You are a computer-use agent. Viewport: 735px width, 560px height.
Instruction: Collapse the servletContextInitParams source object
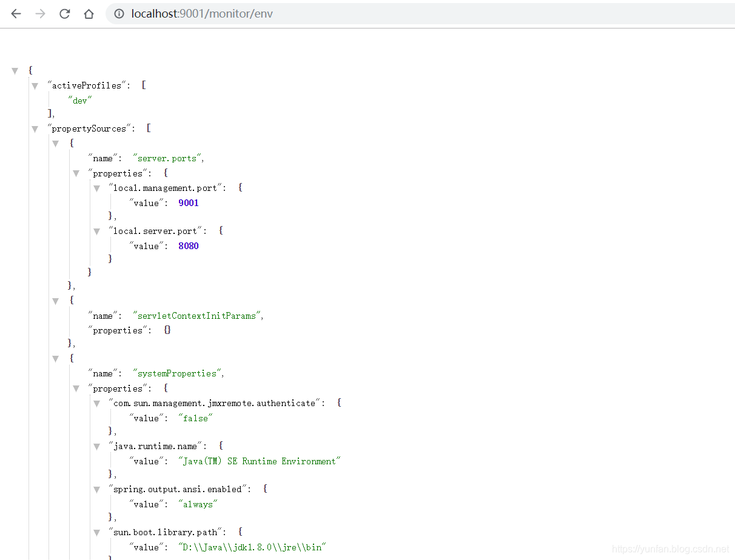[56, 301]
